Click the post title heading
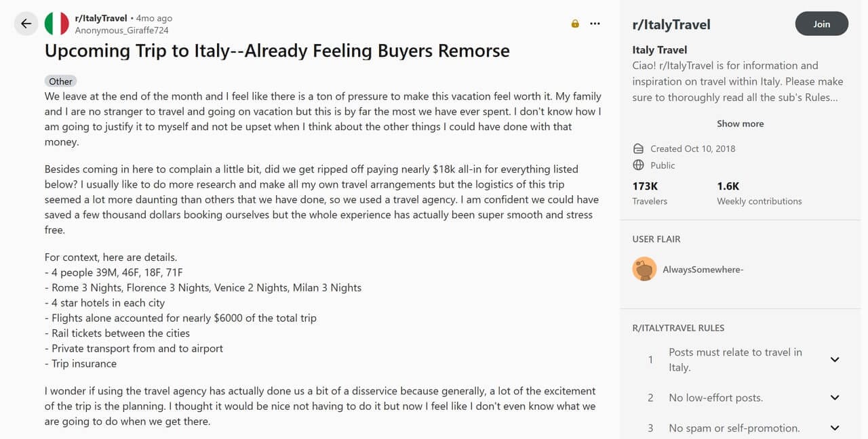 pos(277,51)
